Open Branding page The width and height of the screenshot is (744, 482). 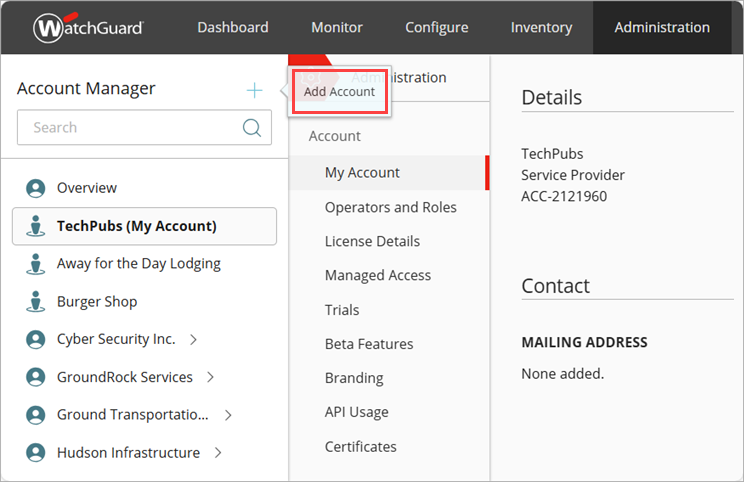point(354,378)
